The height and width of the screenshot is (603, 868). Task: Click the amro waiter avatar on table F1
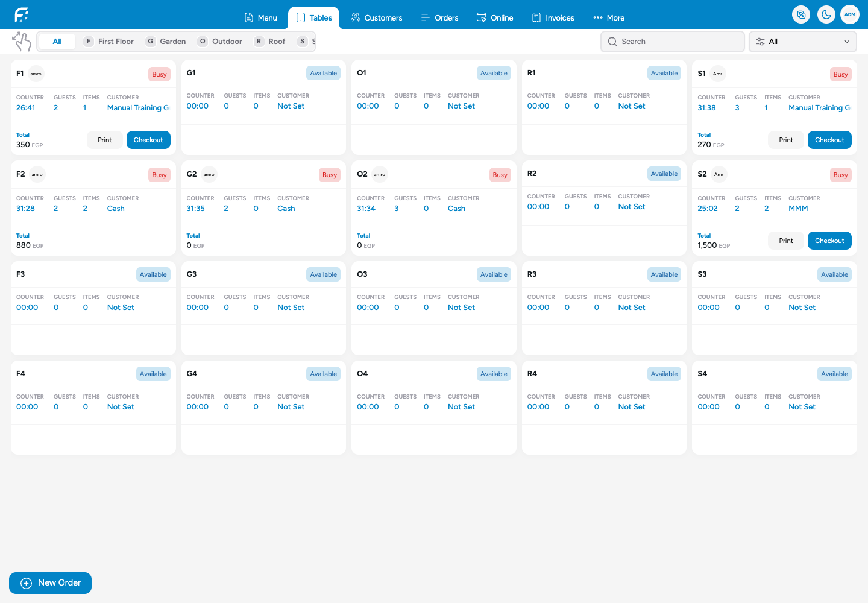(x=36, y=74)
